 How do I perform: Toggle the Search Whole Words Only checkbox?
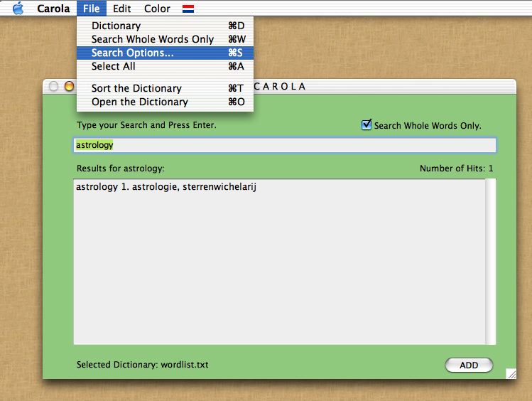pos(366,125)
